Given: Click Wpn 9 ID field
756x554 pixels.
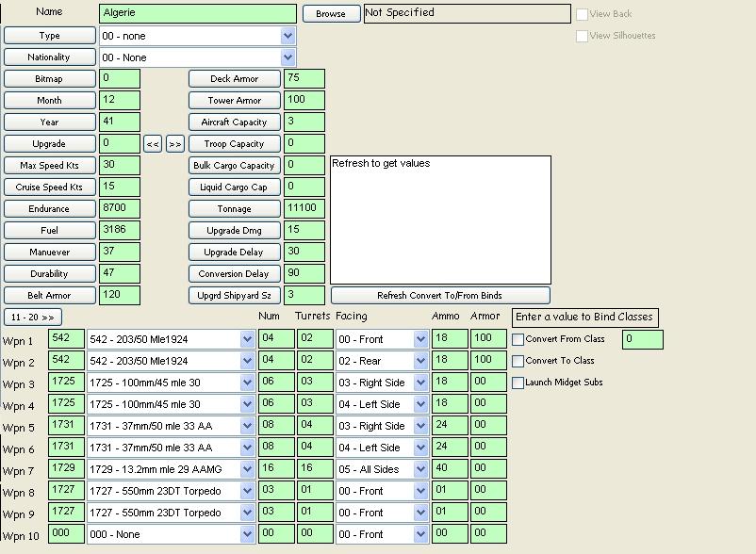Looking at the screenshot, I should [67, 513].
